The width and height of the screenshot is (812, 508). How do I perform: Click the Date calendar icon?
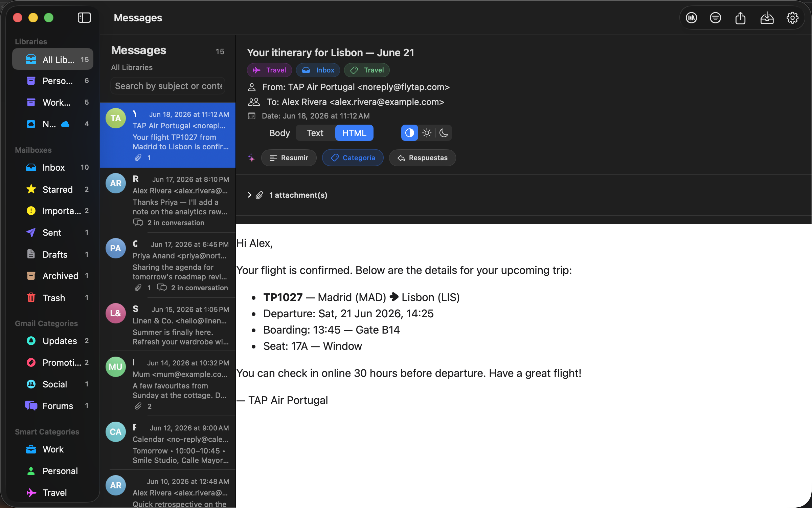click(251, 116)
